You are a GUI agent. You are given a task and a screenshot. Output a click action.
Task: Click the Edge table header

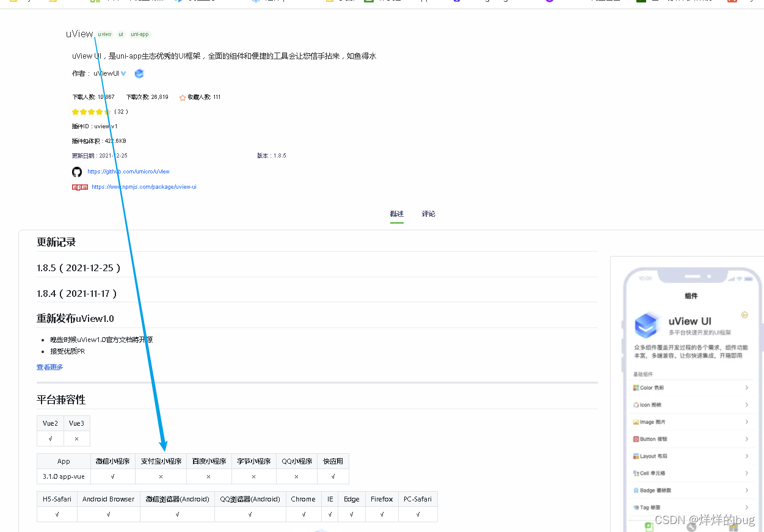(352, 499)
